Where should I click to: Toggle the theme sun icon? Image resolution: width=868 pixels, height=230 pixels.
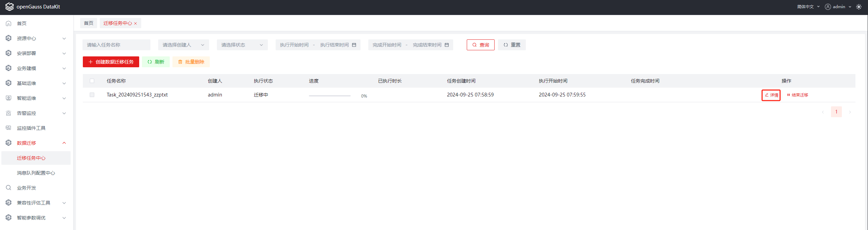tap(858, 7)
